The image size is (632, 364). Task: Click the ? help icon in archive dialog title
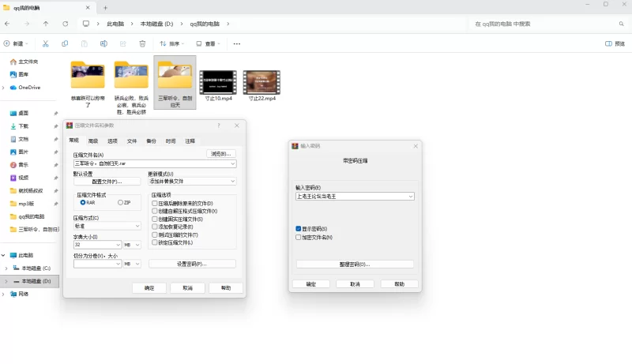[219, 126]
